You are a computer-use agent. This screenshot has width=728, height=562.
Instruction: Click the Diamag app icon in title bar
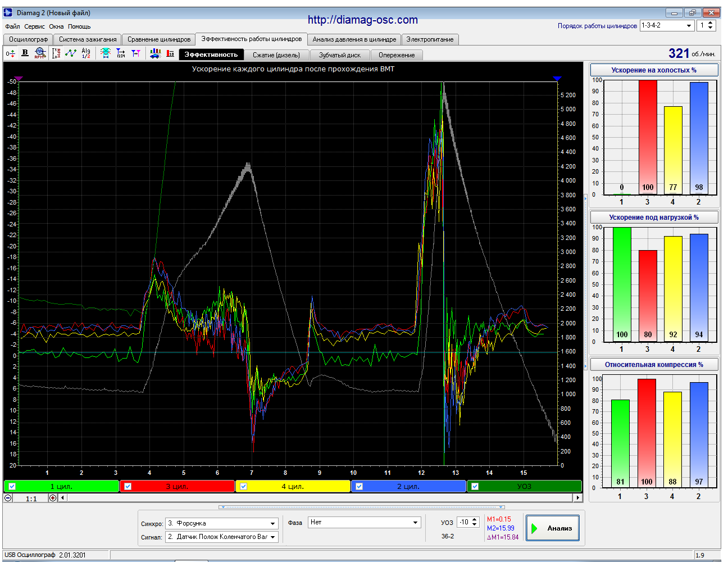[9, 12]
